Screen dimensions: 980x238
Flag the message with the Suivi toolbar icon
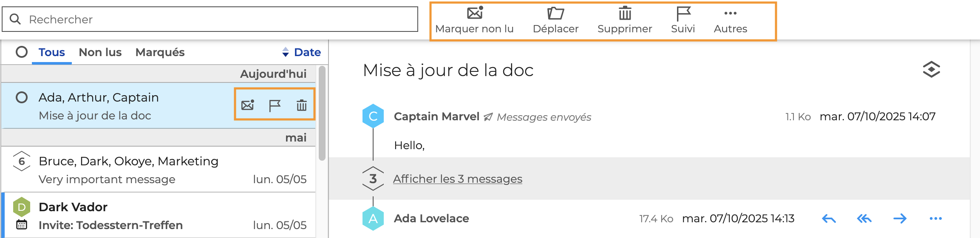coord(683,14)
